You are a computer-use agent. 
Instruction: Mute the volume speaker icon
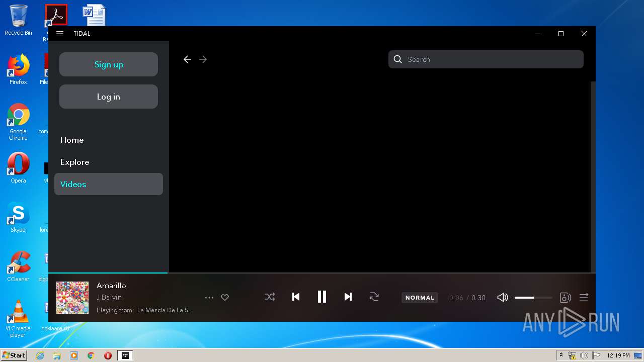[x=502, y=298]
